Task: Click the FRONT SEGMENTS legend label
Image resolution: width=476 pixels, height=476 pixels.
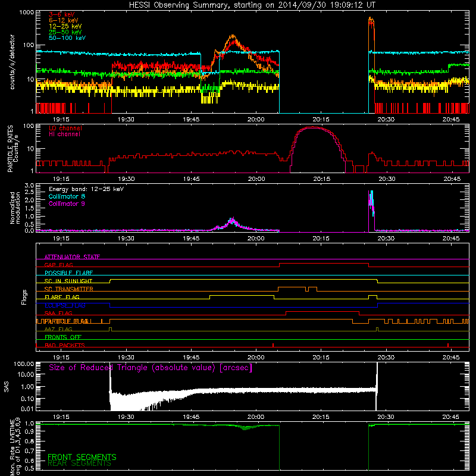Action: point(82,457)
